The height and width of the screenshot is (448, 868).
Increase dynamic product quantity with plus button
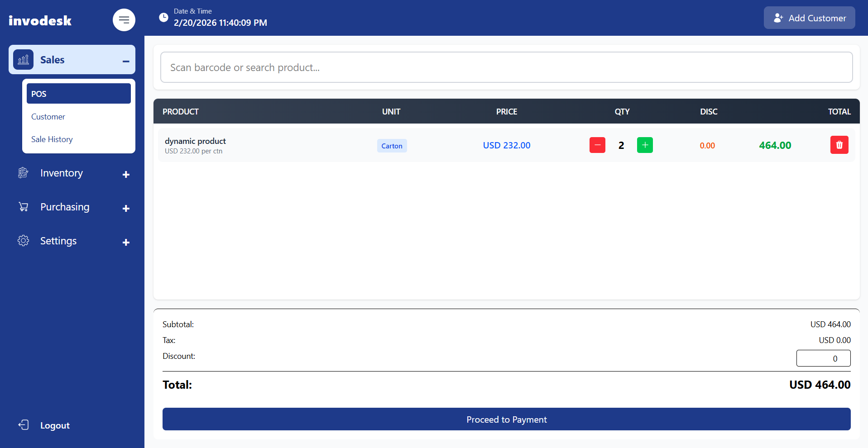[x=644, y=145]
